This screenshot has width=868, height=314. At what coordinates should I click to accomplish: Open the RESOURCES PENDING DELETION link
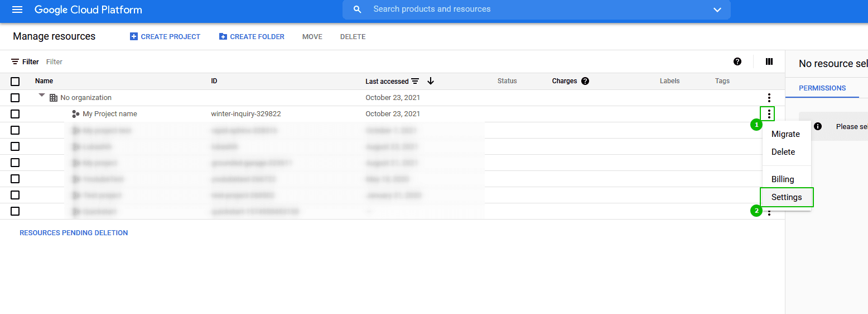(x=74, y=233)
